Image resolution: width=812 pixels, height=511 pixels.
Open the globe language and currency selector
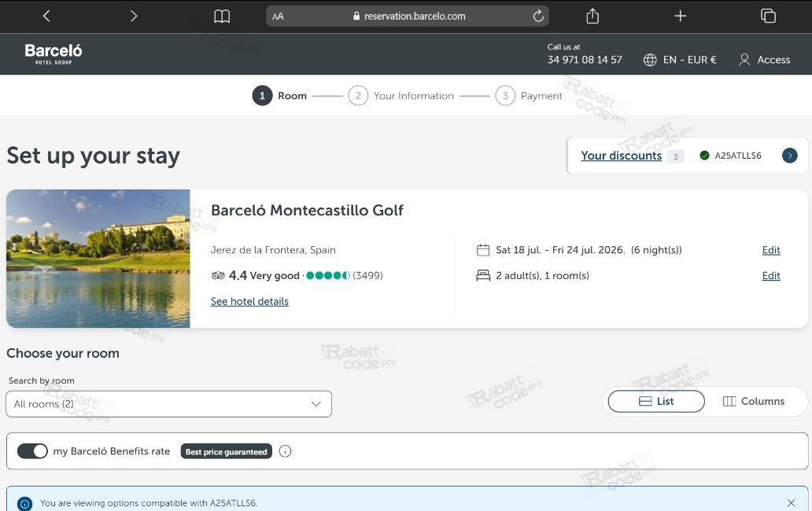click(650, 60)
